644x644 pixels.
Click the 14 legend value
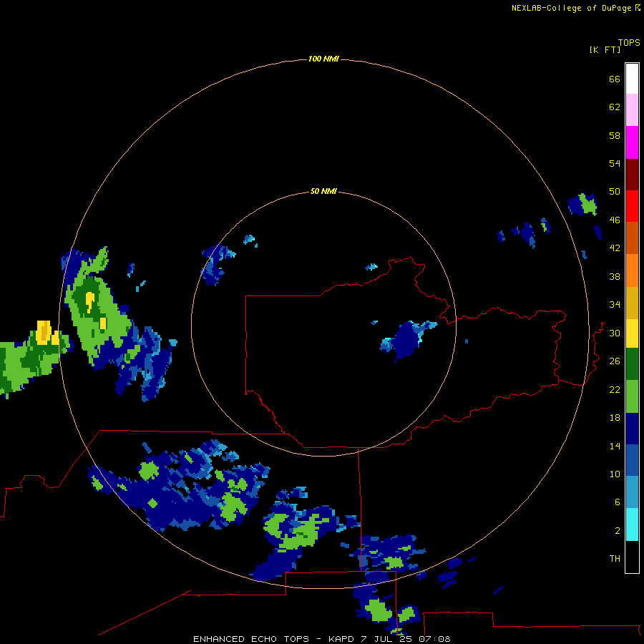pos(615,446)
